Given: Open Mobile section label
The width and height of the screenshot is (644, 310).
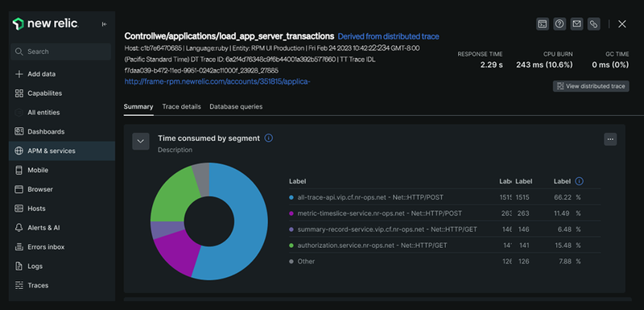Looking at the screenshot, I should pyautogui.click(x=38, y=171).
